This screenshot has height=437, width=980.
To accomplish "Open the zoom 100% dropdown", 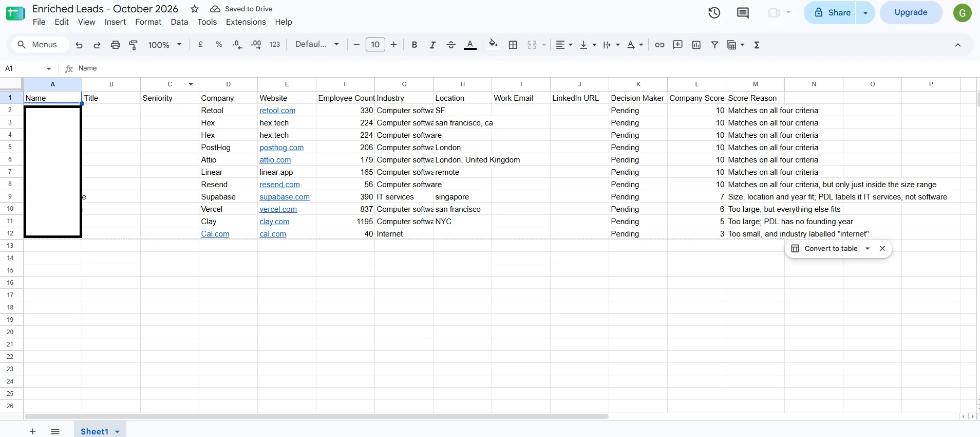I will tap(165, 45).
